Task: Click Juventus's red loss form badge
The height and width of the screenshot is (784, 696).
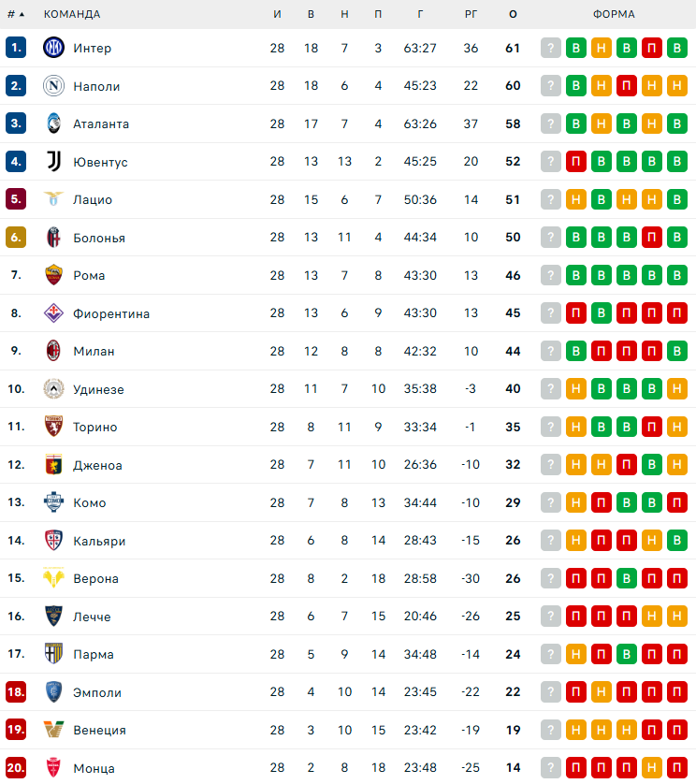Action: 576,162
